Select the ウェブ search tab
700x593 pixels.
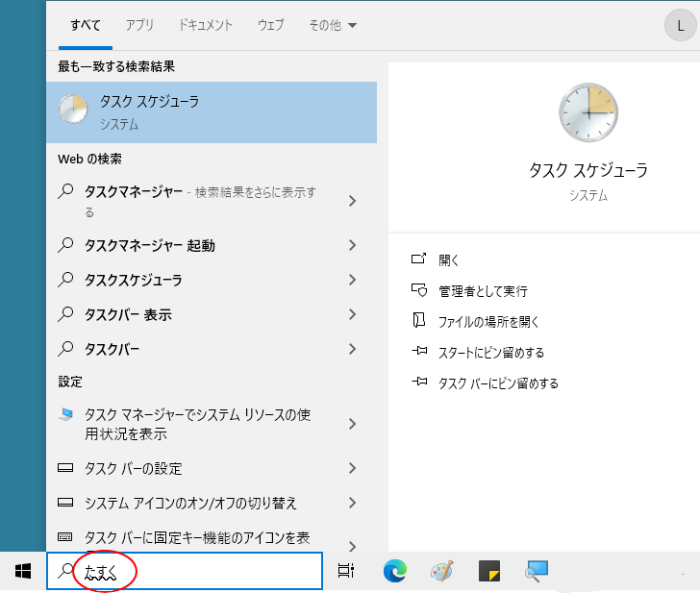pos(270,26)
